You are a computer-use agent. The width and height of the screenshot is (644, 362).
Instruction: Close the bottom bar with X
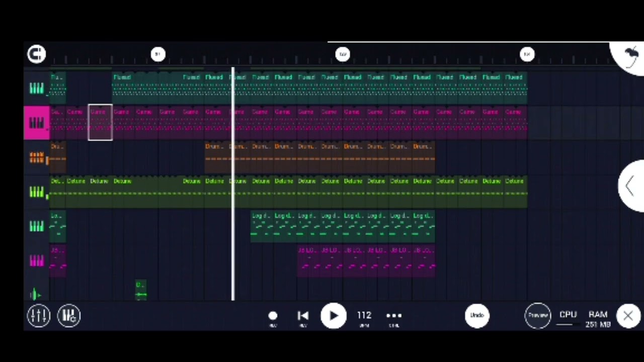pyautogui.click(x=628, y=316)
